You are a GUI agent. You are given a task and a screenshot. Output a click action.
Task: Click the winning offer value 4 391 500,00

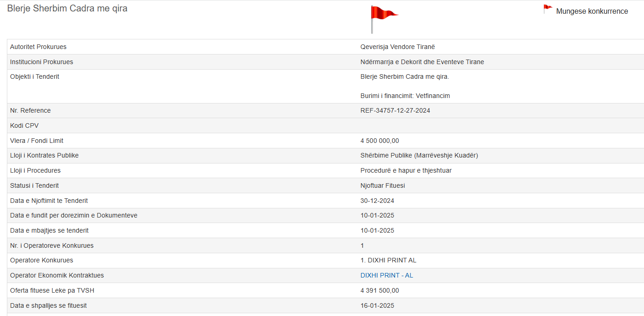point(379,290)
